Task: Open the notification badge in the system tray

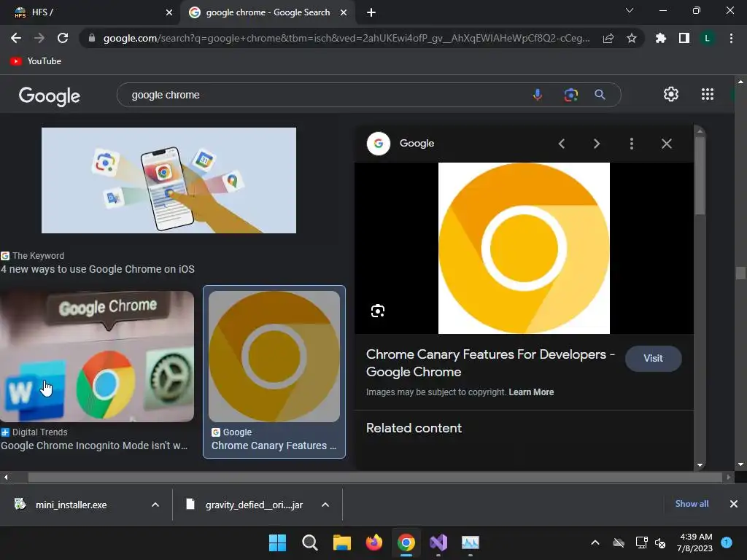Action: pos(727,542)
